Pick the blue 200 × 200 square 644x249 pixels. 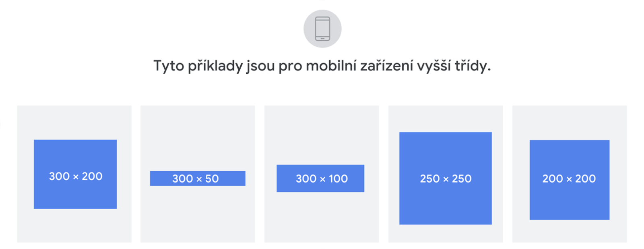[569, 201]
